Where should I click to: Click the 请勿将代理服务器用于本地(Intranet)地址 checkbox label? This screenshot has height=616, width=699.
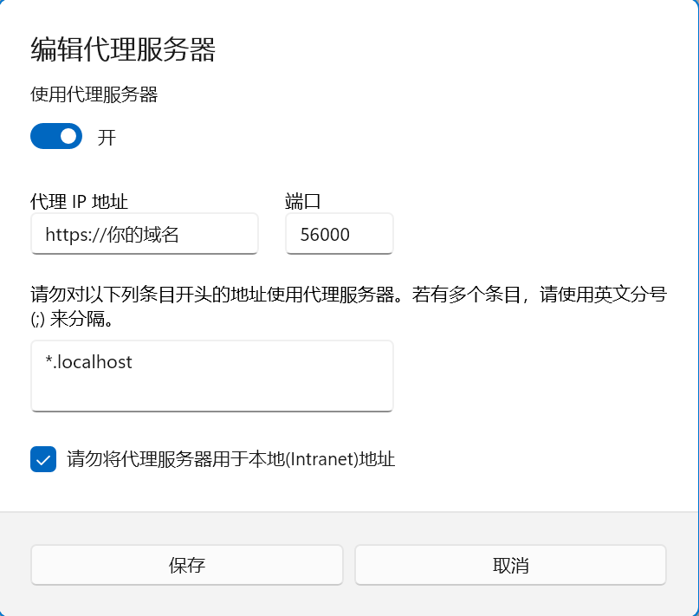tap(230, 459)
